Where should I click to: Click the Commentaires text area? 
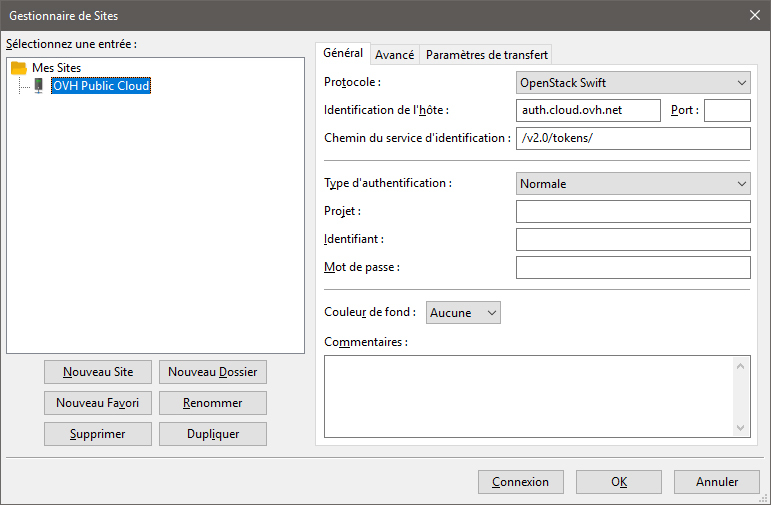pos(528,396)
